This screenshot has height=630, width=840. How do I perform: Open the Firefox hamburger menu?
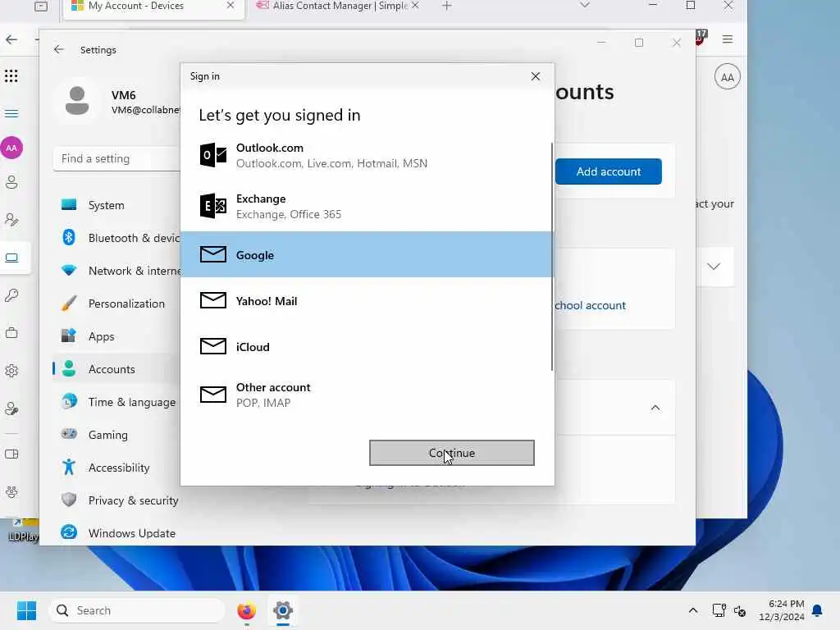click(727, 39)
